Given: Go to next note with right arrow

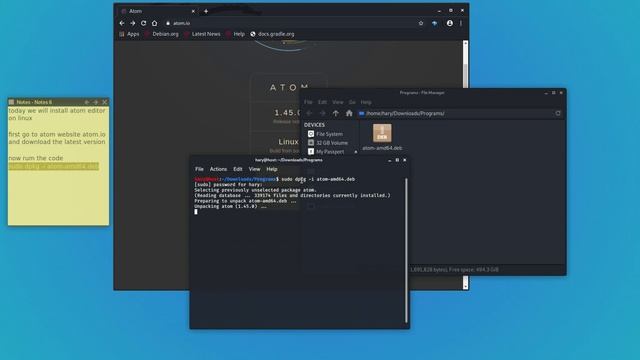Looking at the screenshot, I should 96,102.
